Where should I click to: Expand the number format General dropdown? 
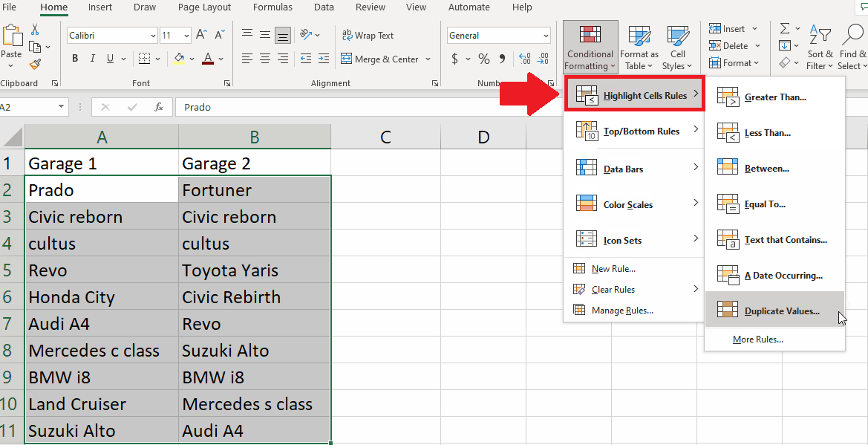[x=544, y=35]
